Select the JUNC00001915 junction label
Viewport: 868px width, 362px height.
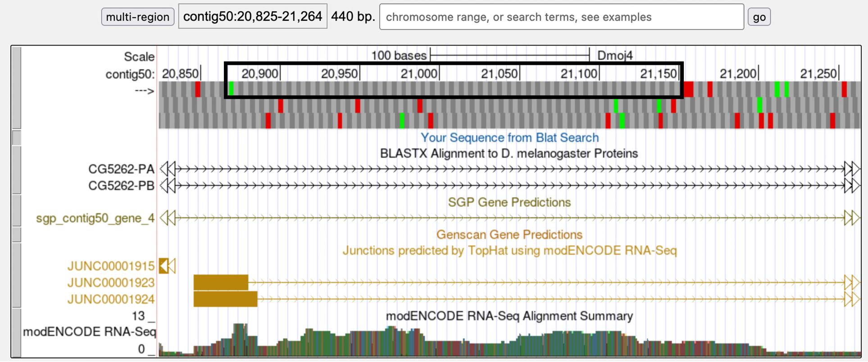tap(111, 266)
